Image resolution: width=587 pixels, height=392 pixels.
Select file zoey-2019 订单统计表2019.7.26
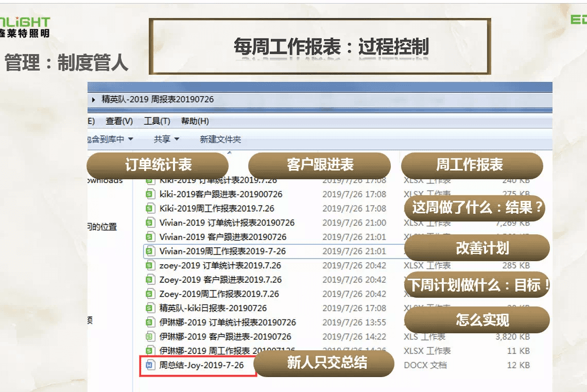click(220, 265)
